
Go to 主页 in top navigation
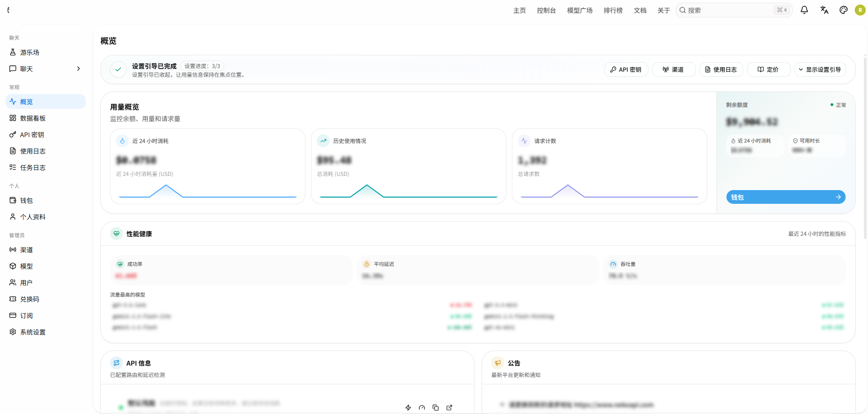click(x=520, y=11)
